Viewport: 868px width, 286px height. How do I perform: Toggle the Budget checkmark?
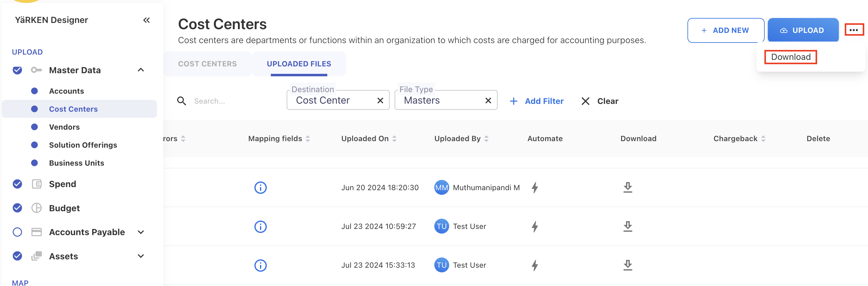tap(17, 208)
